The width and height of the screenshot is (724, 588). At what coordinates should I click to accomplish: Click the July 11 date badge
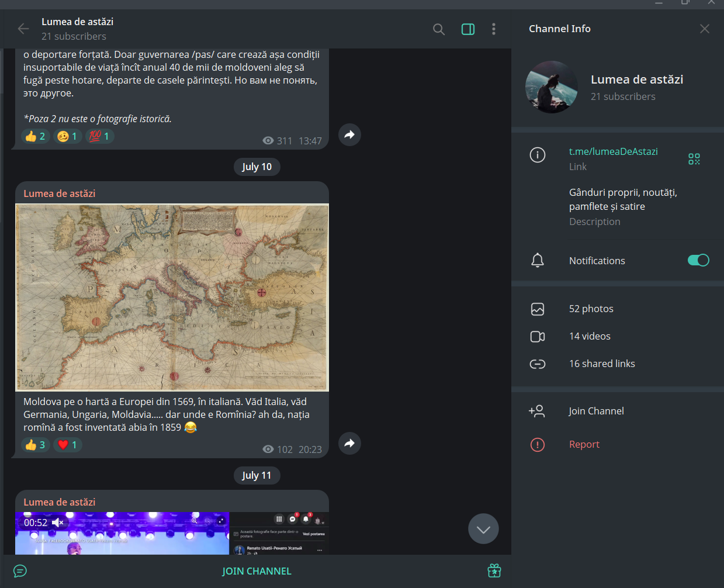(257, 475)
